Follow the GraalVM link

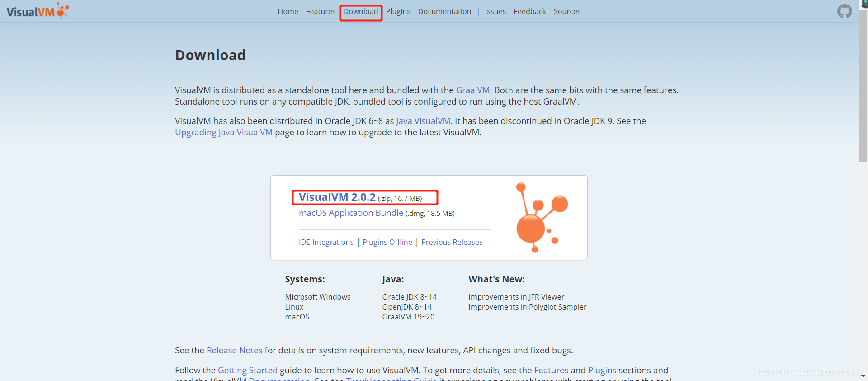coord(472,90)
